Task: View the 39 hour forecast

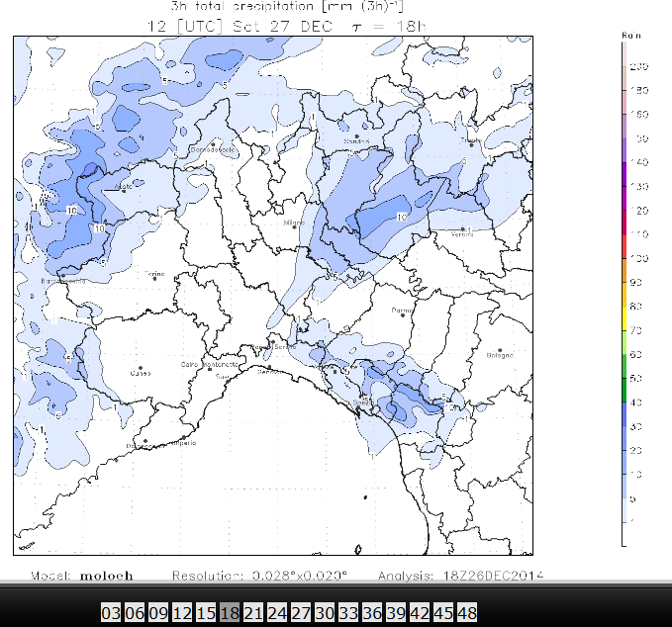Action: click(396, 613)
